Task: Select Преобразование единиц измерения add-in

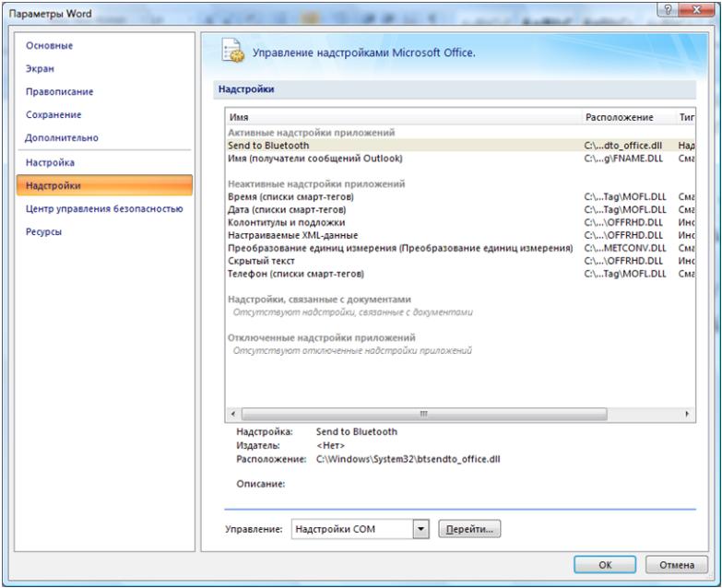Action: (460, 249)
